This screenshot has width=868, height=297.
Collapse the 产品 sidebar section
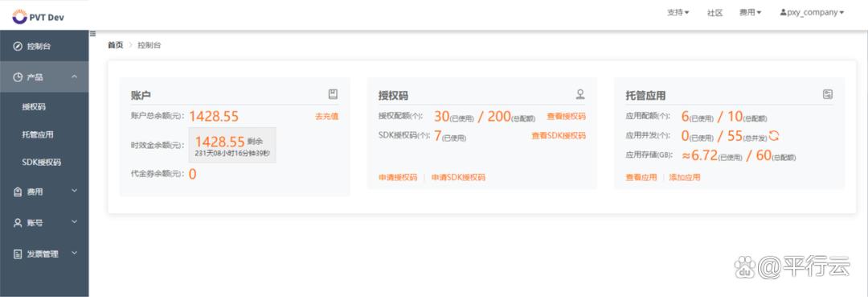74,76
